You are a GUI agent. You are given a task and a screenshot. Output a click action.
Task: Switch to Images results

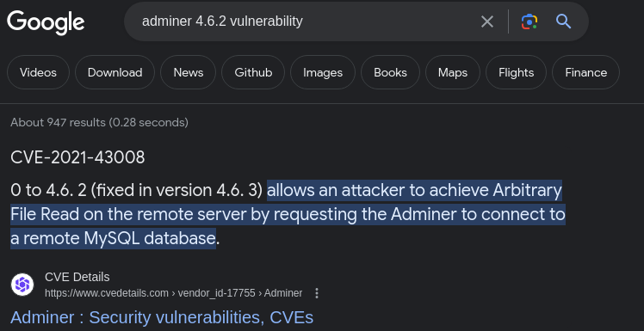[322, 72]
